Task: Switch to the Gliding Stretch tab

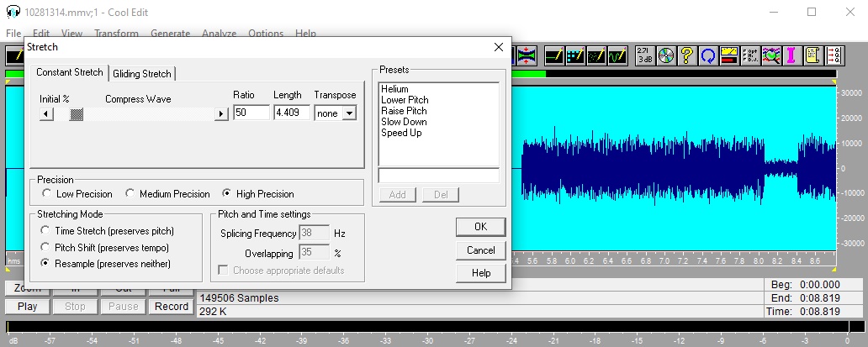Action: coord(142,74)
